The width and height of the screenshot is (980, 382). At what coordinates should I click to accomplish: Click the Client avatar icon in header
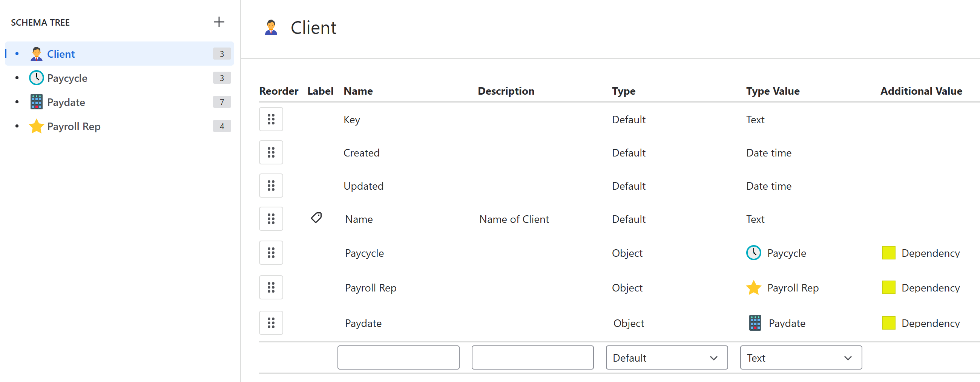pos(271,28)
